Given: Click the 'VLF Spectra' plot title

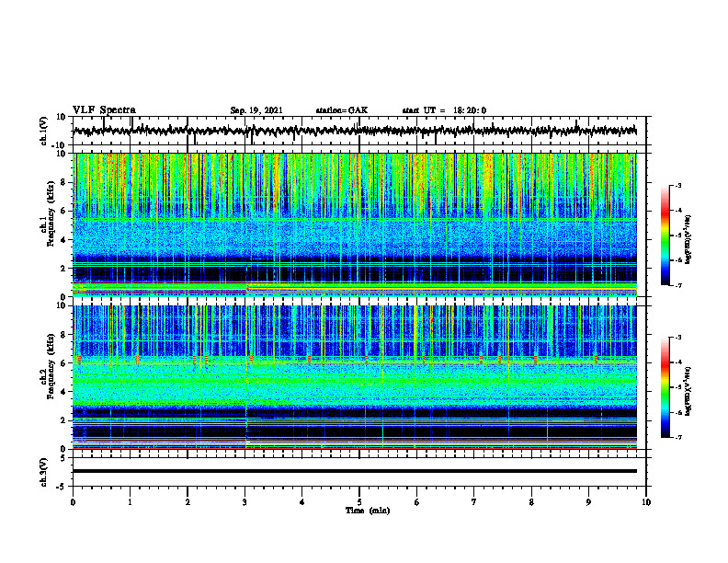Looking at the screenshot, I should tap(104, 110).
